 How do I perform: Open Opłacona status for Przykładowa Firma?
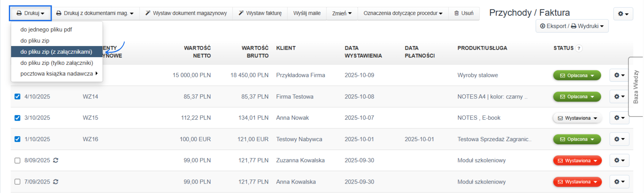pos(577,75)
